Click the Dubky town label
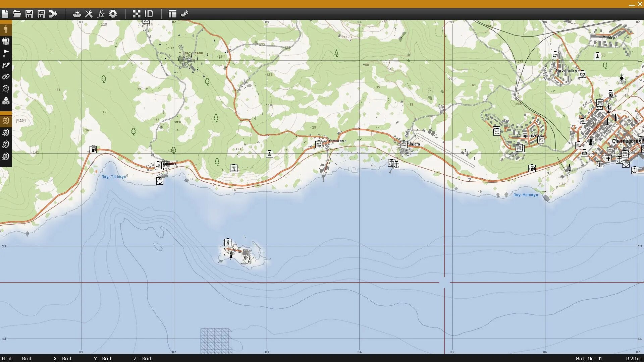 [x=608, y=38]
